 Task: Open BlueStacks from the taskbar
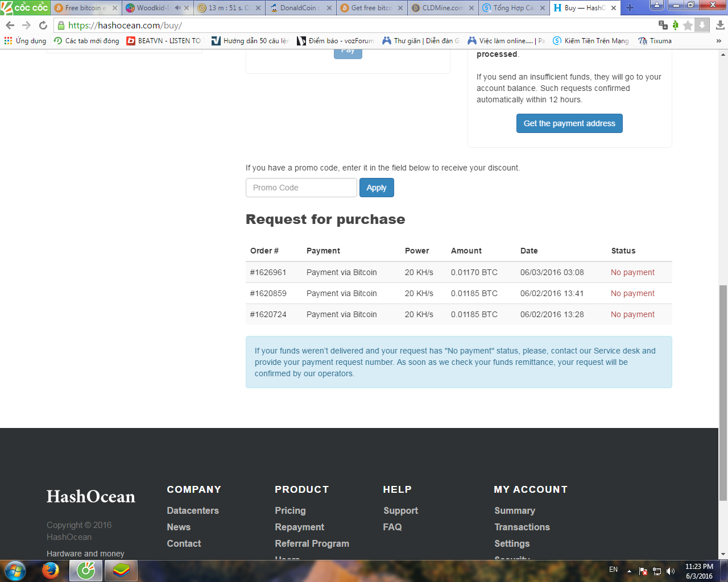point(121,571)
